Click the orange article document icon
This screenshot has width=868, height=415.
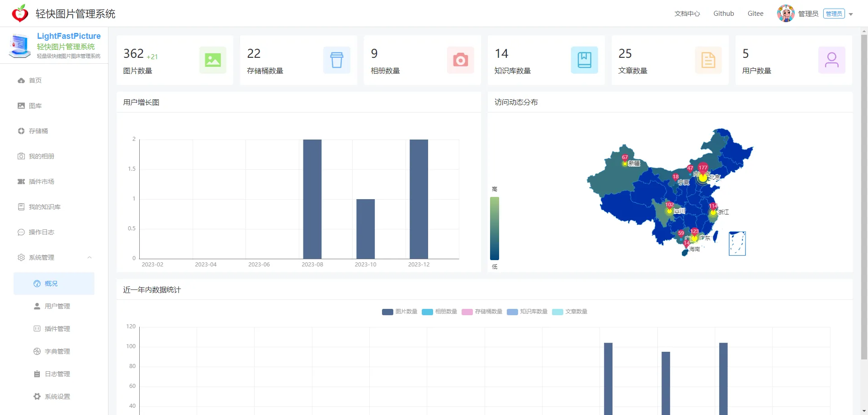click(x=708, y=60)
